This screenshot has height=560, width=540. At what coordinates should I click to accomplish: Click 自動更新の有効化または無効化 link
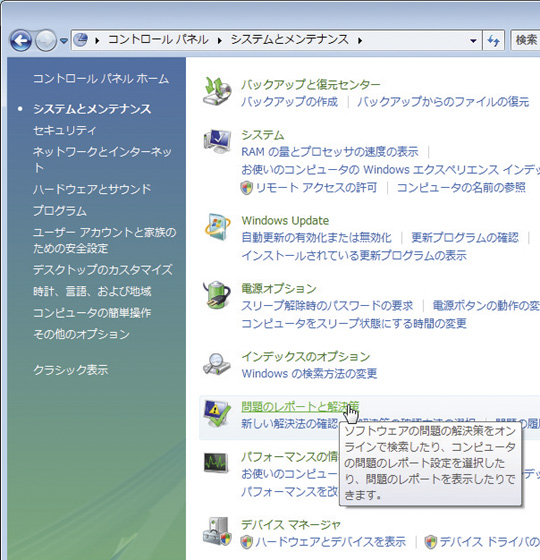point(316,238)
